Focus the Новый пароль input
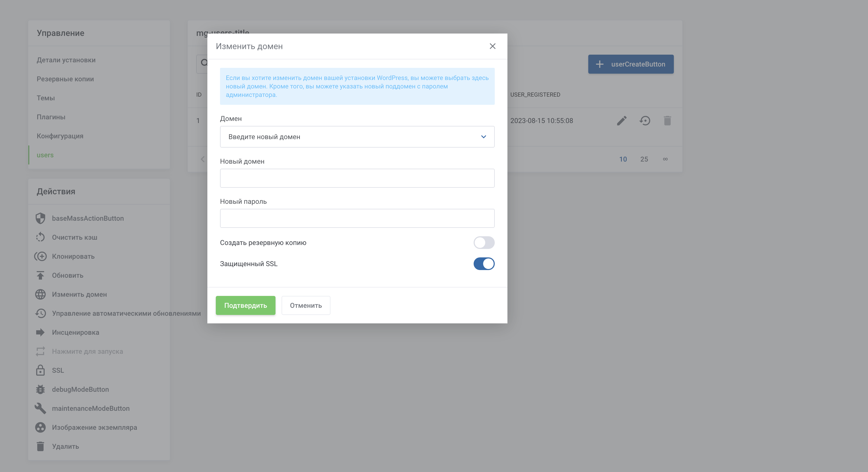868x472 pixels. pos(357,218)
